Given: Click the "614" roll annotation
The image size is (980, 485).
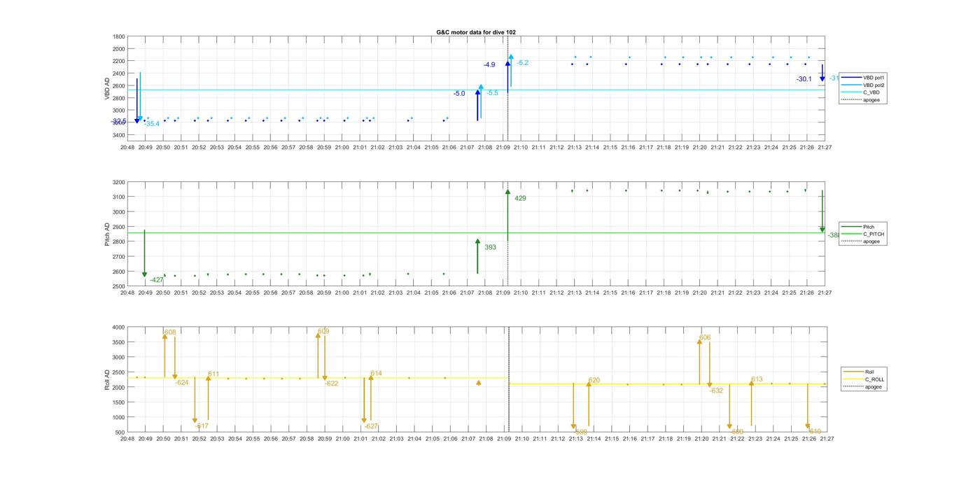Looking at the screenshot, I should tap(376, 374).
